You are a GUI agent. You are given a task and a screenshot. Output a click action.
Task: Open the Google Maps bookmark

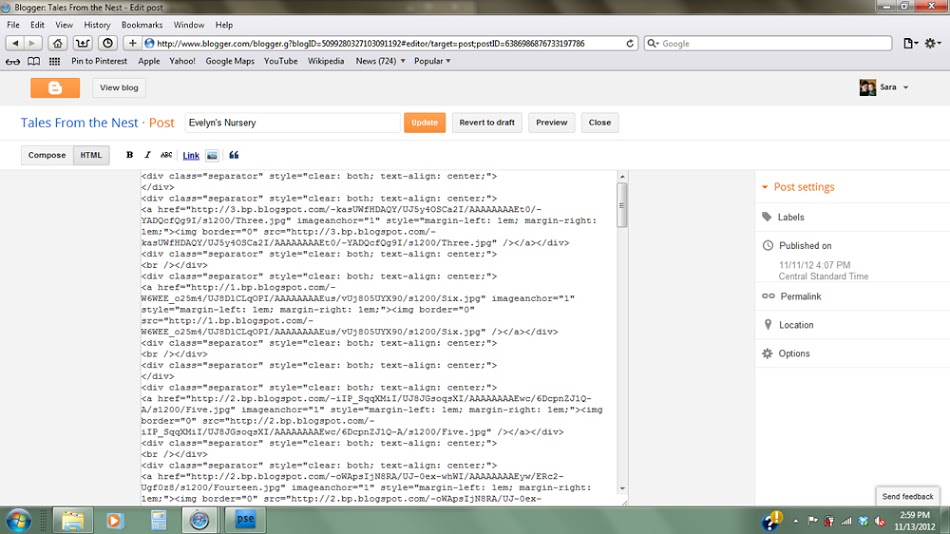click(230, 61)
